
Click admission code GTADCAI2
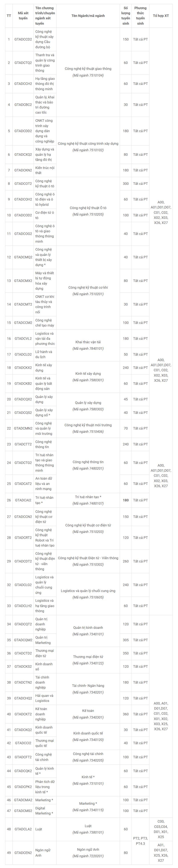(x=23, y=500)
